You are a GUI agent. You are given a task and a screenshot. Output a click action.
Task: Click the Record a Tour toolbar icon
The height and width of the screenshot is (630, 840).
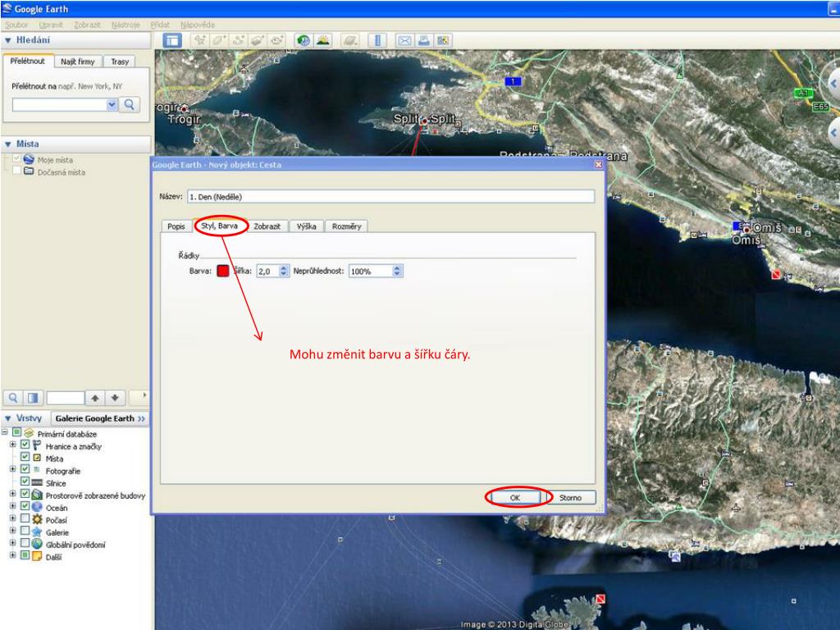[277, 40]
